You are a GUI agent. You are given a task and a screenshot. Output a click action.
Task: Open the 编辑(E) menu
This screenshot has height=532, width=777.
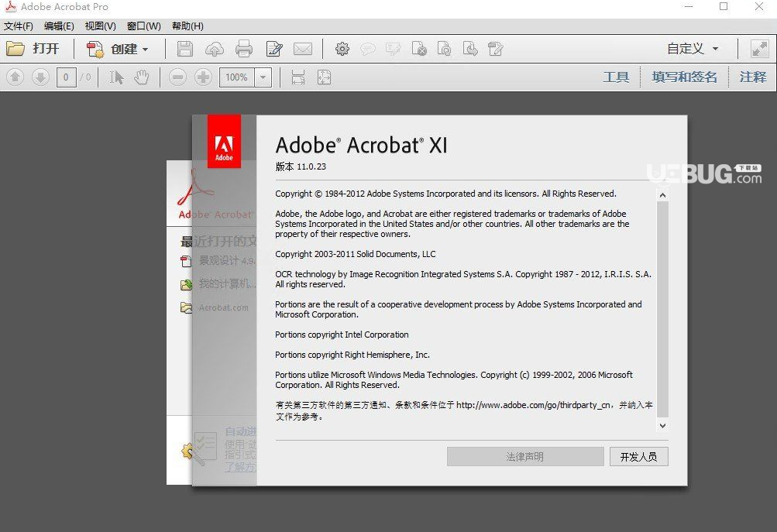click(x=59, y=26)
